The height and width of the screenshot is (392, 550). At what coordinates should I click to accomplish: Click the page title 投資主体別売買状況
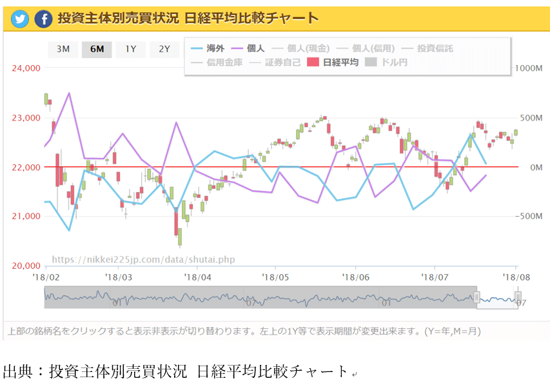tap(106, 18)
